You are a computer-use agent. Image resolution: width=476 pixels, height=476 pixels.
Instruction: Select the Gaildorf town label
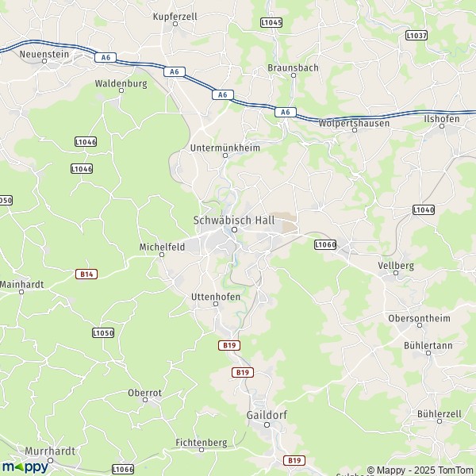coord(267,415)
